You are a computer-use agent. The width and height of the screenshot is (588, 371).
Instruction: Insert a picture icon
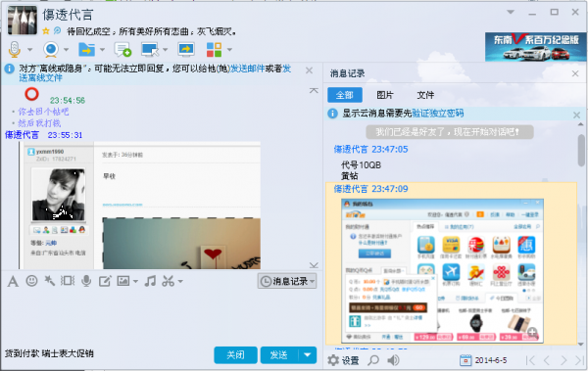click(123, 281)
